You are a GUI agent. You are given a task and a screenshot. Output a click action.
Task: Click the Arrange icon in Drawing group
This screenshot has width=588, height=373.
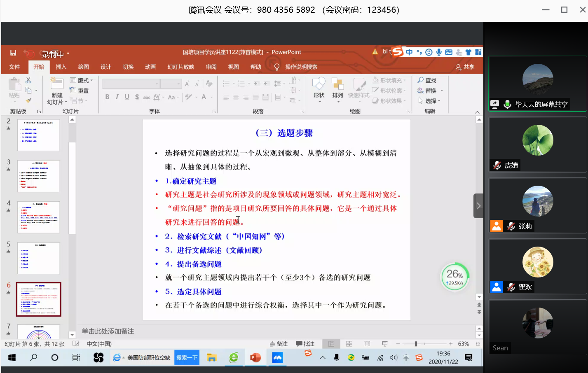click(337, 84)
